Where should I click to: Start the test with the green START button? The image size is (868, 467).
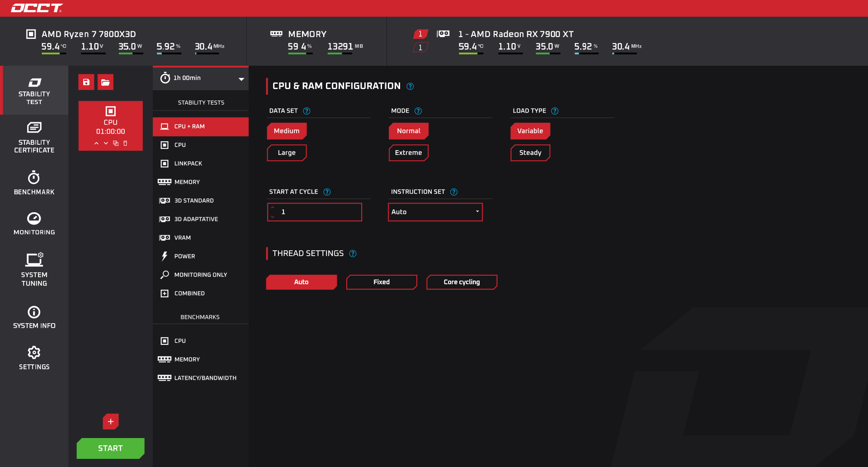111,448
